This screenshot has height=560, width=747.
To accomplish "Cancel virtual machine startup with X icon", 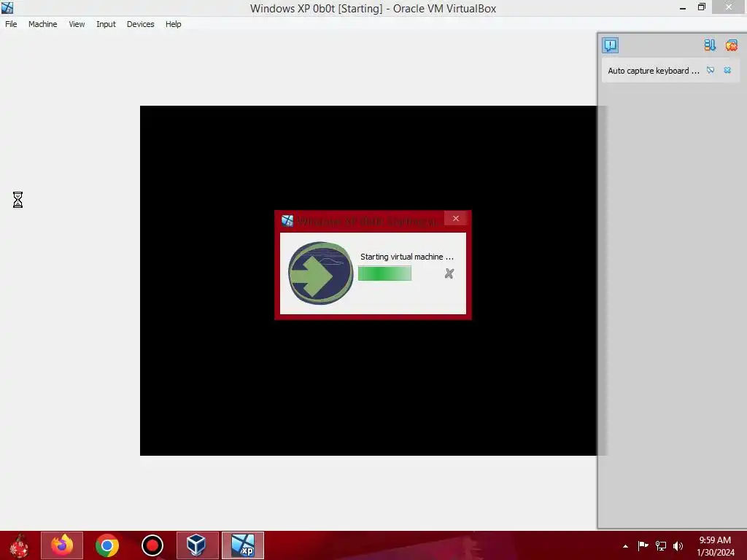I will pos(449,273).
